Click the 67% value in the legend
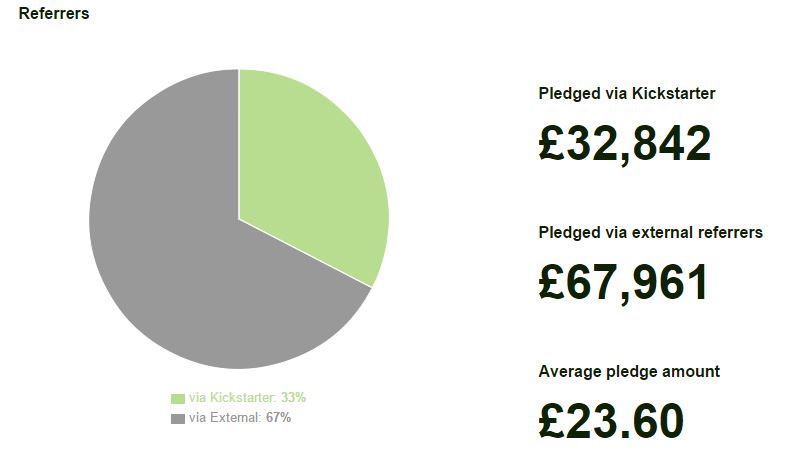The width and height of the screenshot is (785, 470). [x=278, y=418]
